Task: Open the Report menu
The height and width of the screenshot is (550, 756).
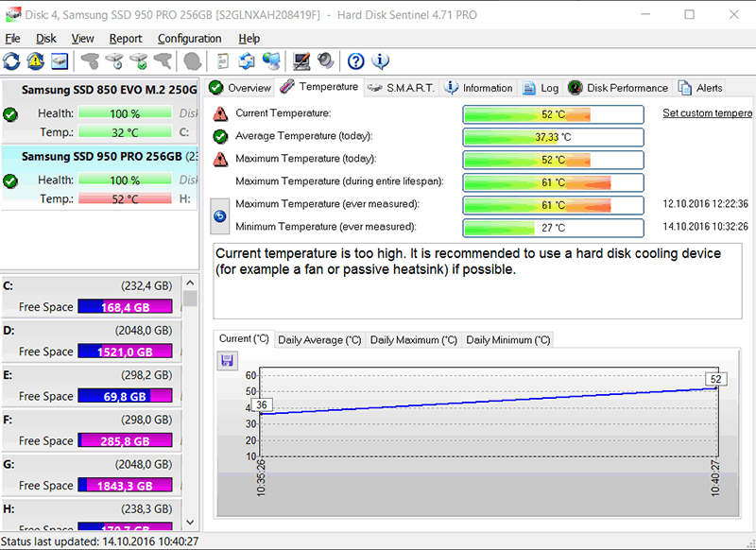Action: click(126, 39)
